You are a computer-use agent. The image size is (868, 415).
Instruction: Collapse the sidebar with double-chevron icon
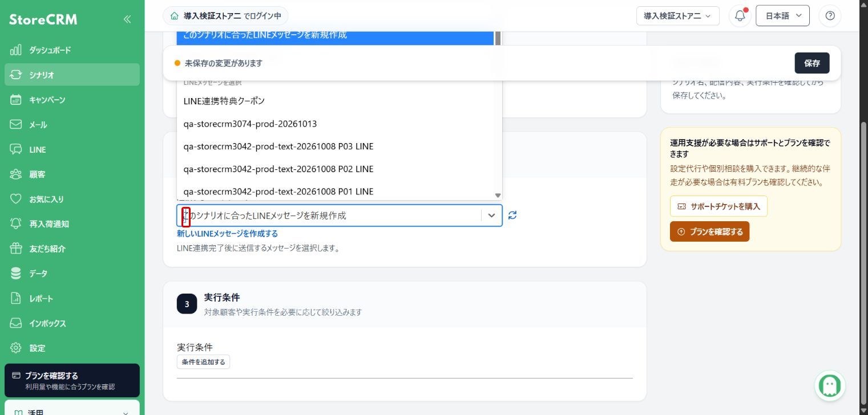127,19
